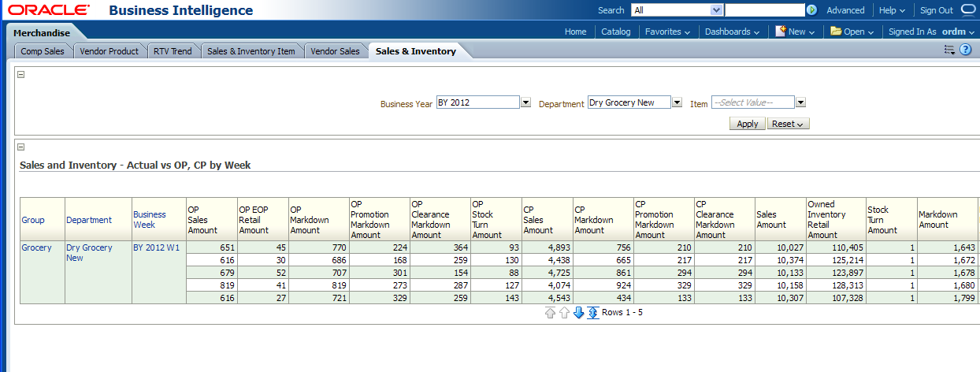Viewport: 980px width, 372px height.
Task: Click the Sign Out link
Action: pos(936,10)
